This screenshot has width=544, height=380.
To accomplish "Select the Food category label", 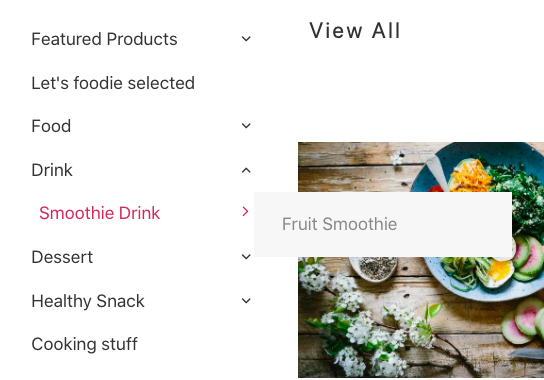I will tap(51, 126).
